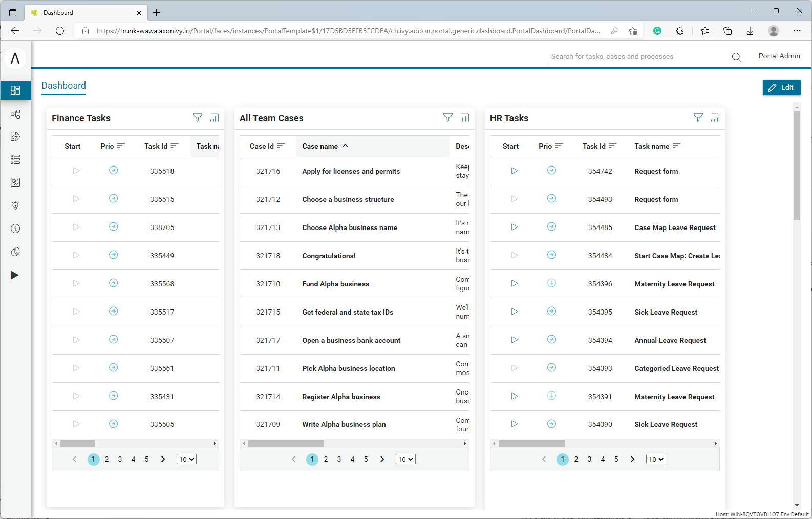Open rows-per-page dropdown in All Team Cases

pos(405,459)
